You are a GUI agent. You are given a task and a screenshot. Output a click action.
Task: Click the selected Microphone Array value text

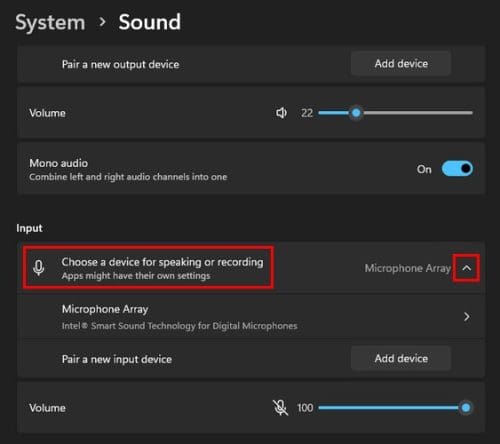pos(408,268)
